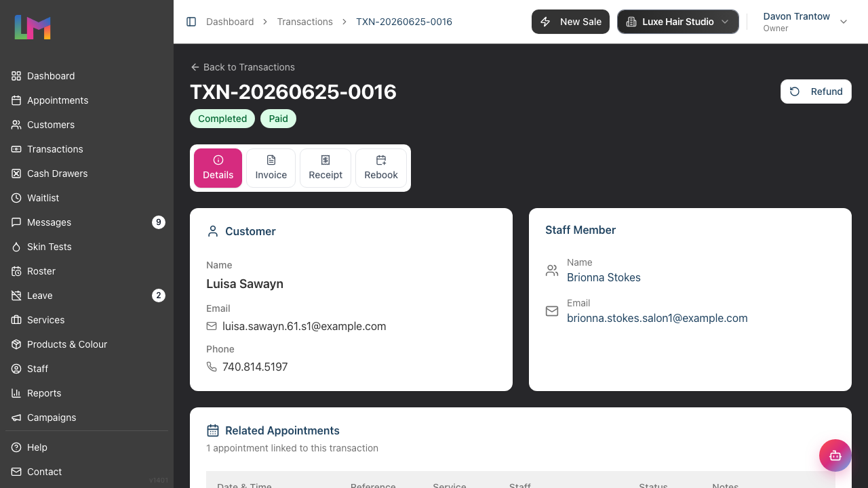
Task: Click the Completed status badge
Action: pos(222,119)
